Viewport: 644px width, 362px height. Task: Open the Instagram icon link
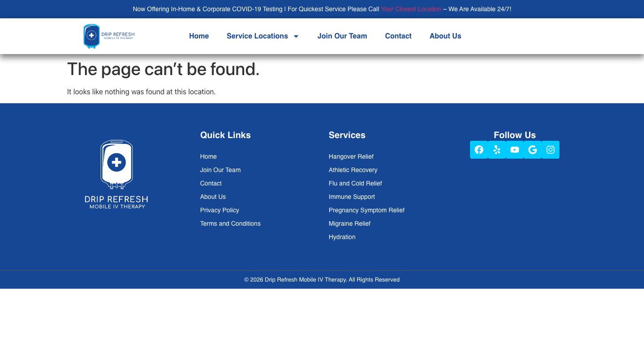pos(550,150)
